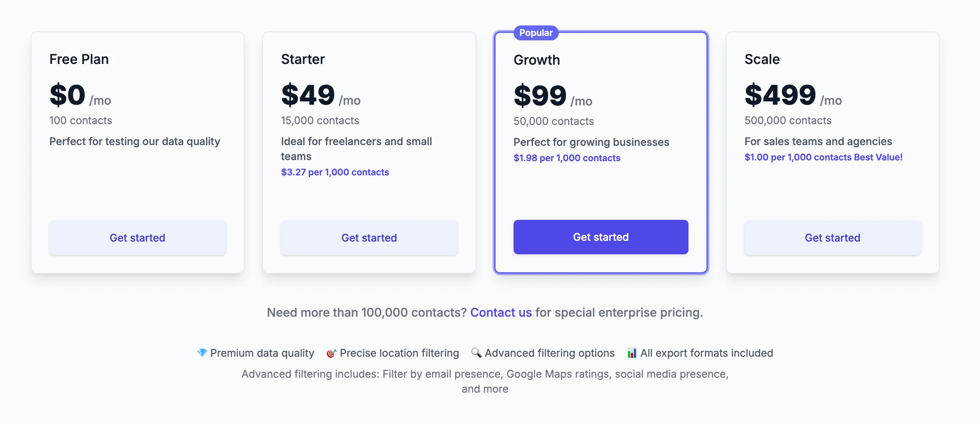Click the diamond icon beside Premium data quality
This screenshot has width=980, height=424.
[x=202, y=353]
